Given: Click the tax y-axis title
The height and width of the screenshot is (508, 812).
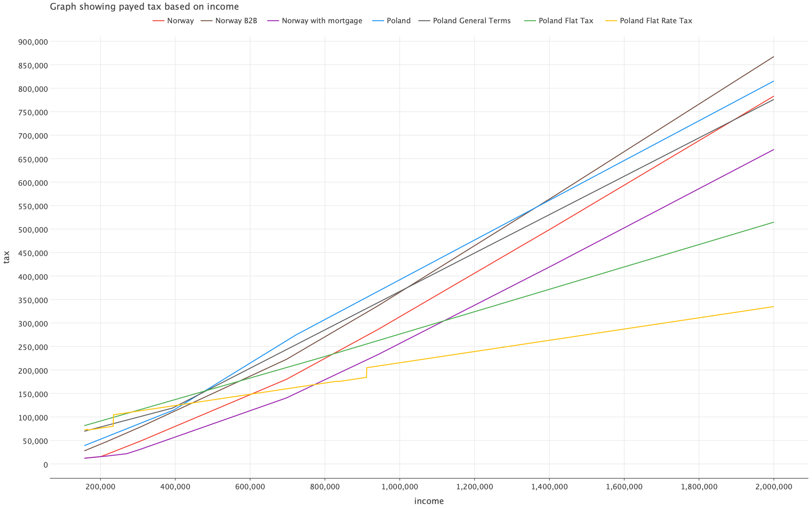Looking at the screenshot, I should (6, 257).
